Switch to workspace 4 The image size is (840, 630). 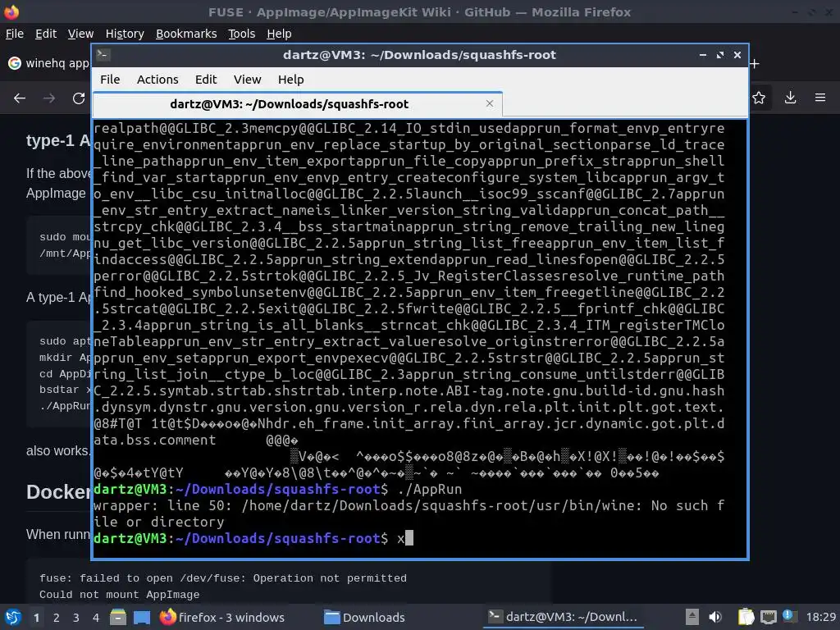[x=96, y=618]
